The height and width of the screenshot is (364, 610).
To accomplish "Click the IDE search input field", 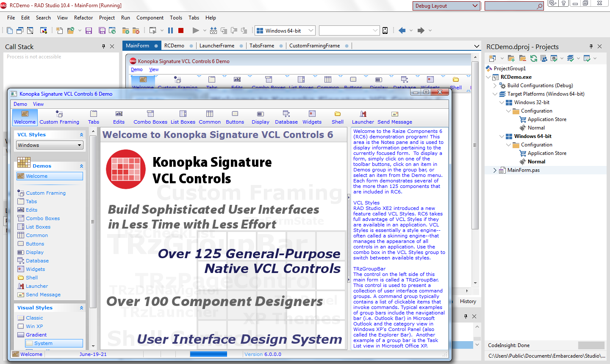I will pyautogui.click(x=510, y=6).
